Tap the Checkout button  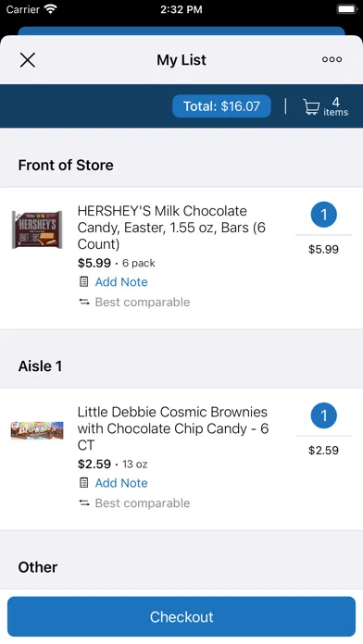pyautogui.click(x=181, y=616)
